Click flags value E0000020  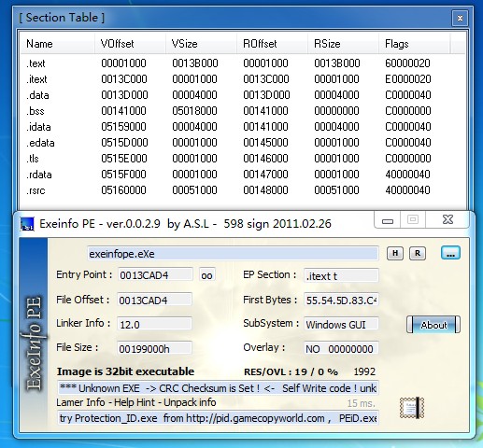tap(408, 79)
